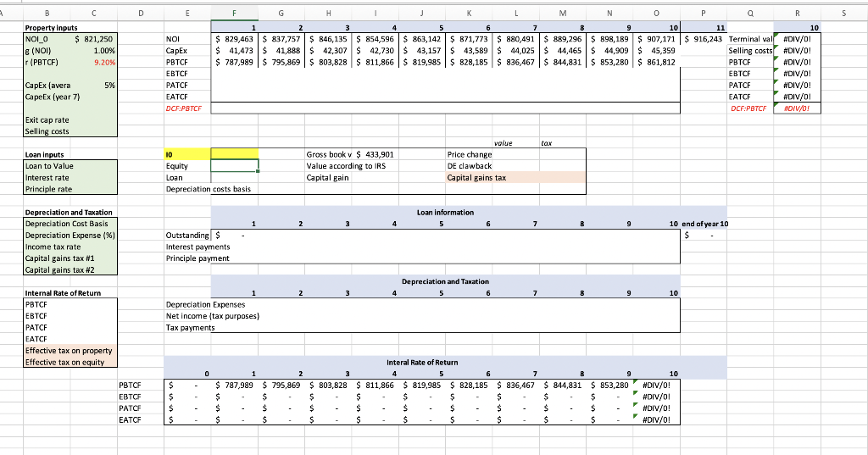This screenshot has height=455, width=868.
Task: Select IRR table PBTCF year 10 #DIV/0!
Action: coord(657,386)
